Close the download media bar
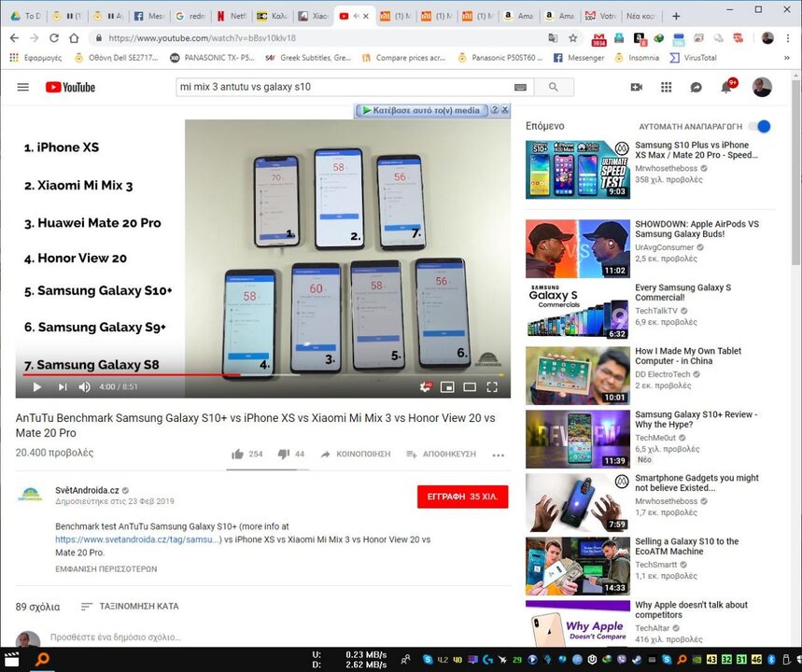This screenshot has height=672, width=802. click(x=505, y=109)
